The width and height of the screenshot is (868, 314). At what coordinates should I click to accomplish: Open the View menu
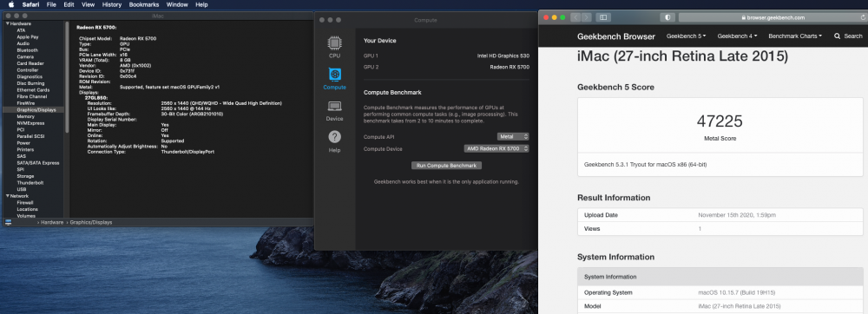(x=88, y=4)
